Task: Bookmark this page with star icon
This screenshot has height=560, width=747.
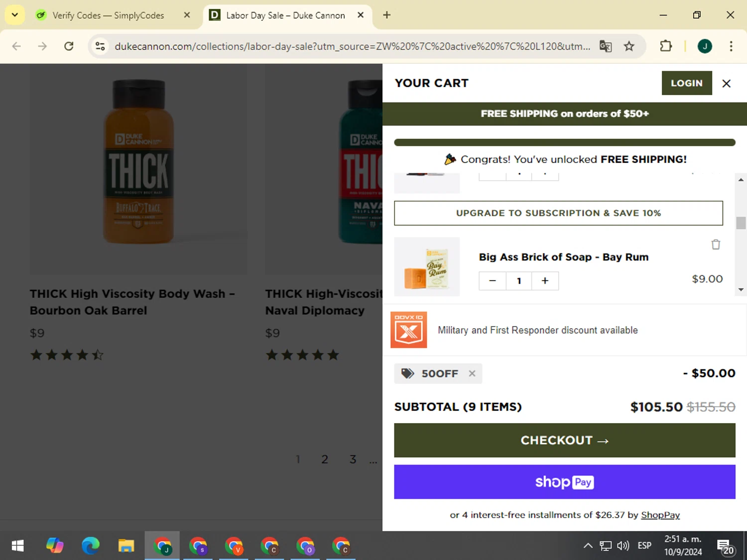Action: click(629, 46)
